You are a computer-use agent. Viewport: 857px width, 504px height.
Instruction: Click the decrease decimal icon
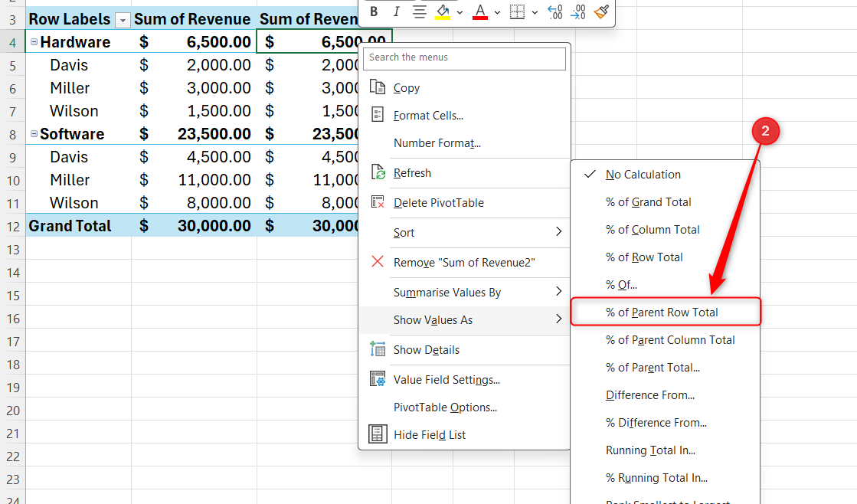coord(577,11)
